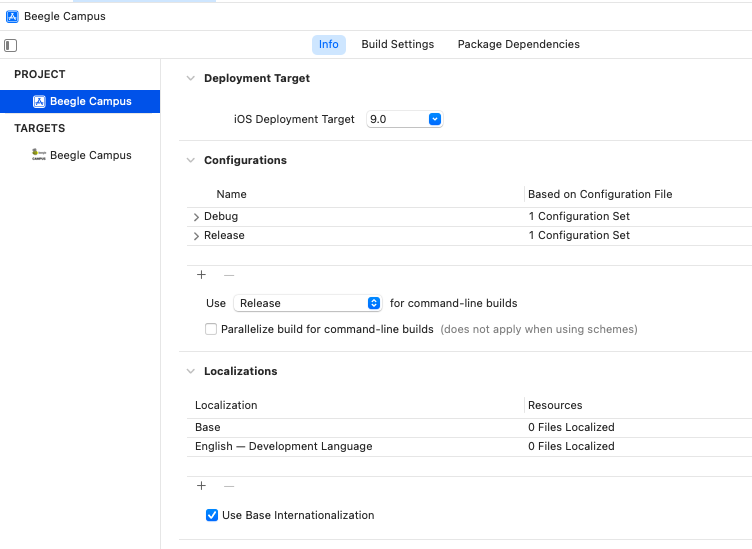Remove configuration using minus button
The image size is (752, 549).
coord(229,275)
